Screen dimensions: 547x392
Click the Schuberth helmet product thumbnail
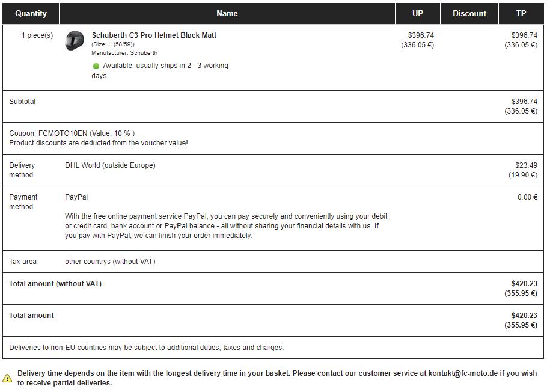[75, 41]
